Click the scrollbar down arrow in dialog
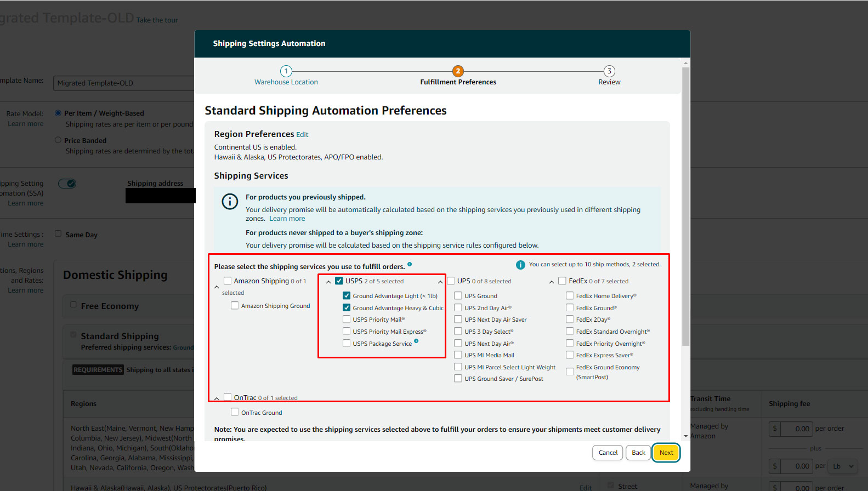 point(685,436)
